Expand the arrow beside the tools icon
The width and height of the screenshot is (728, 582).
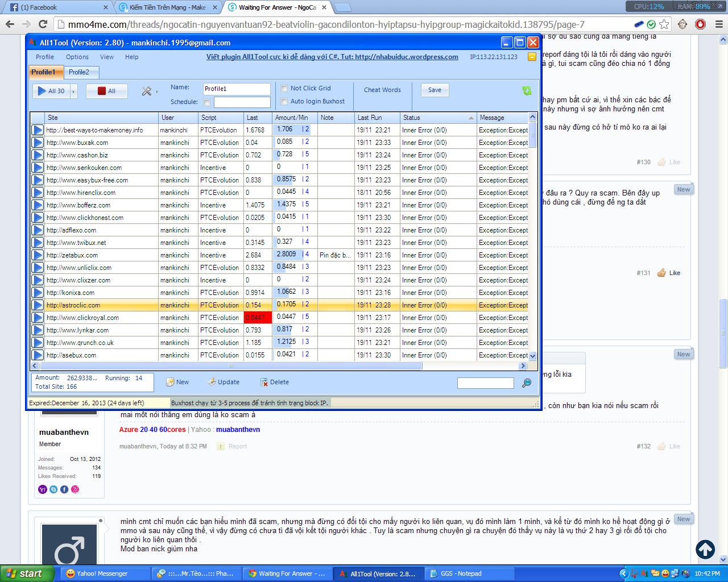click(x=157, y=91)
